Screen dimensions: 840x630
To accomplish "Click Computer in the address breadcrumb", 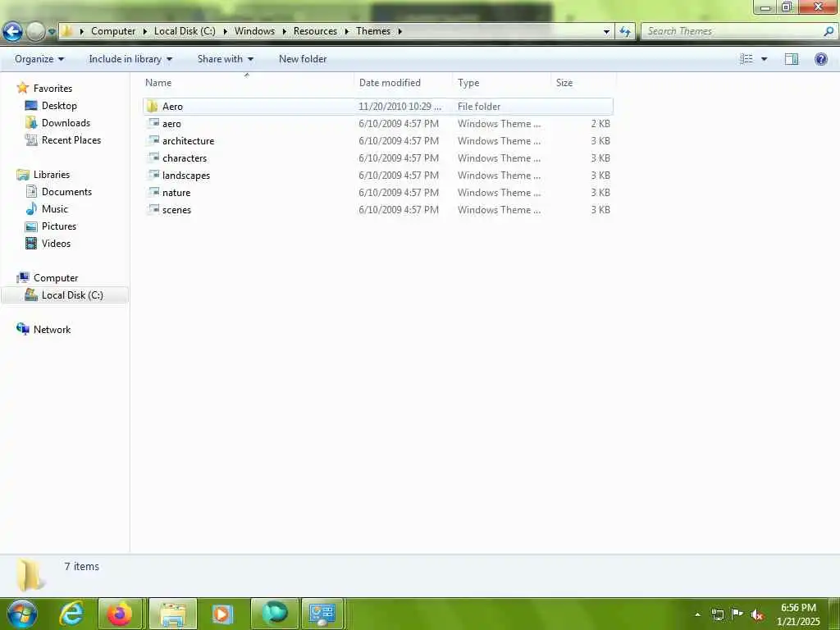I will tap(113, 31).
